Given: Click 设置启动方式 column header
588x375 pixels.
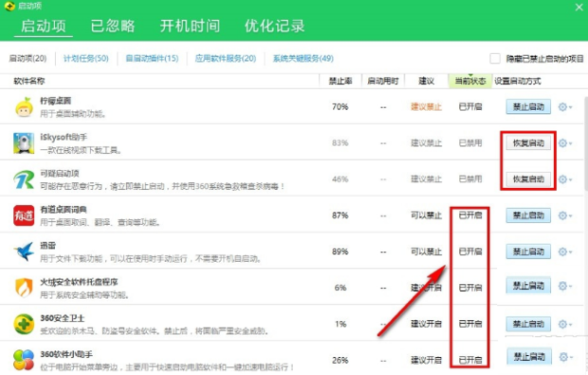Looking at the screenshot, I should (x=518, y=81).
